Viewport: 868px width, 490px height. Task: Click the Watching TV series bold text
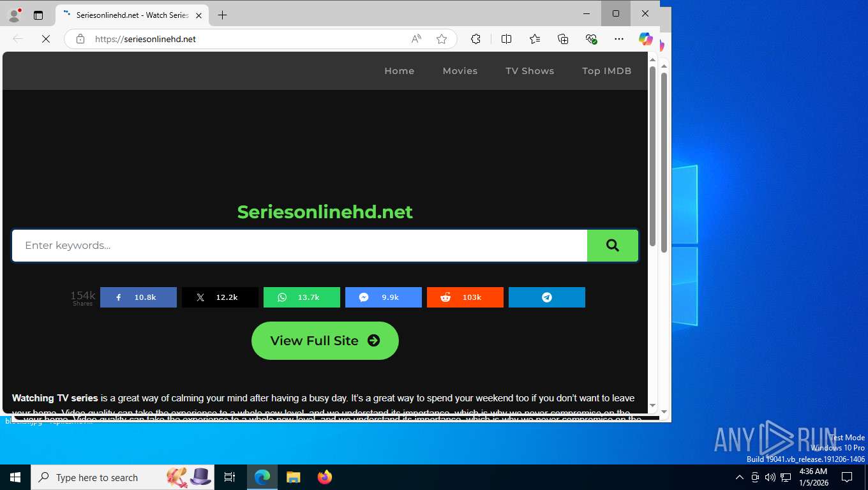point(55,398)
